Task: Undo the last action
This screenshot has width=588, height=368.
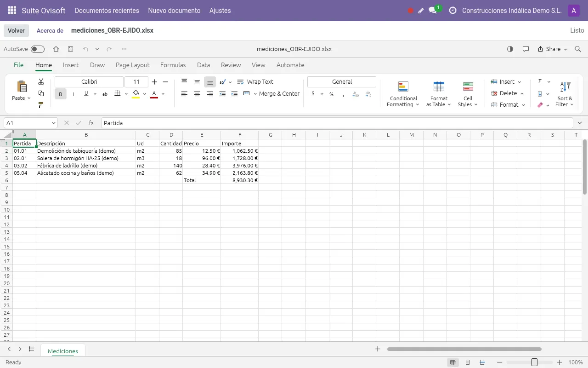Action: [x=85, y=49]
